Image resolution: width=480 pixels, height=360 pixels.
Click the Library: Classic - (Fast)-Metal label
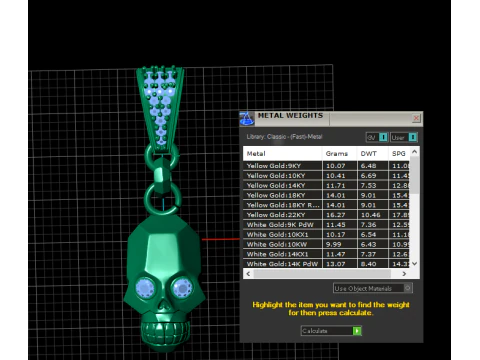pos(284,137)
